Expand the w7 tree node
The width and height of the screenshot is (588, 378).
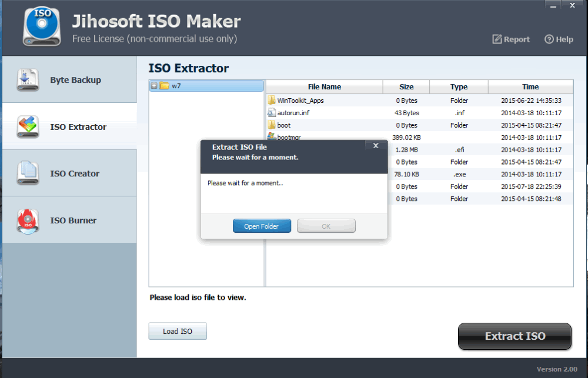(x=154, y=86)
